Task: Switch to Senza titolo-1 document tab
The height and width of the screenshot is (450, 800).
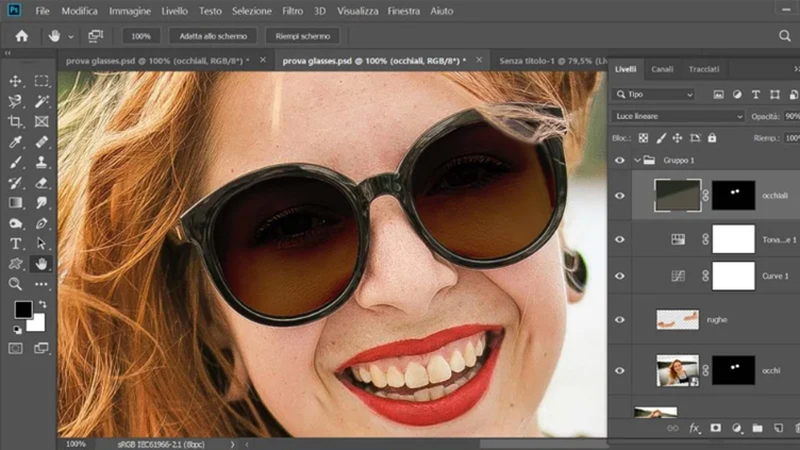Action: pos(553,61)
